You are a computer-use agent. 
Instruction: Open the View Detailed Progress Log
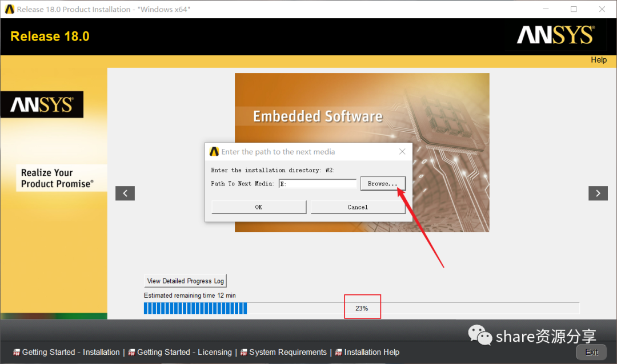[185, 281]
